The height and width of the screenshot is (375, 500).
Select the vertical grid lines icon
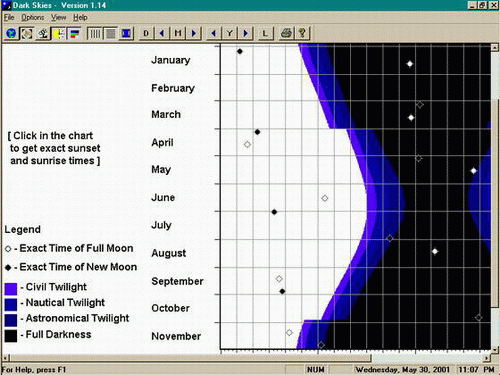tap(95, 33)
